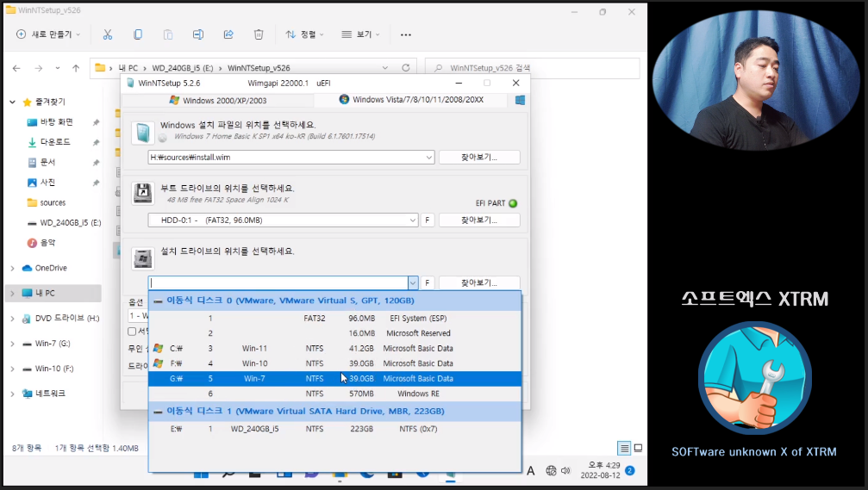This screenshot has width=868, height=490.
Task: Open the install.wim path dropdown arrow
Action: [x=429, y=157]
